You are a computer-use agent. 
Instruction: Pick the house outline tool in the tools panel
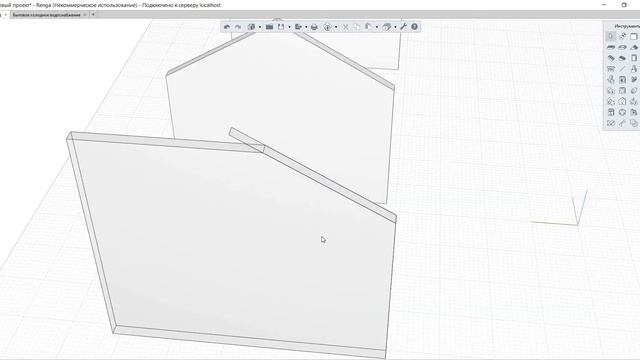tap(622, 101)
